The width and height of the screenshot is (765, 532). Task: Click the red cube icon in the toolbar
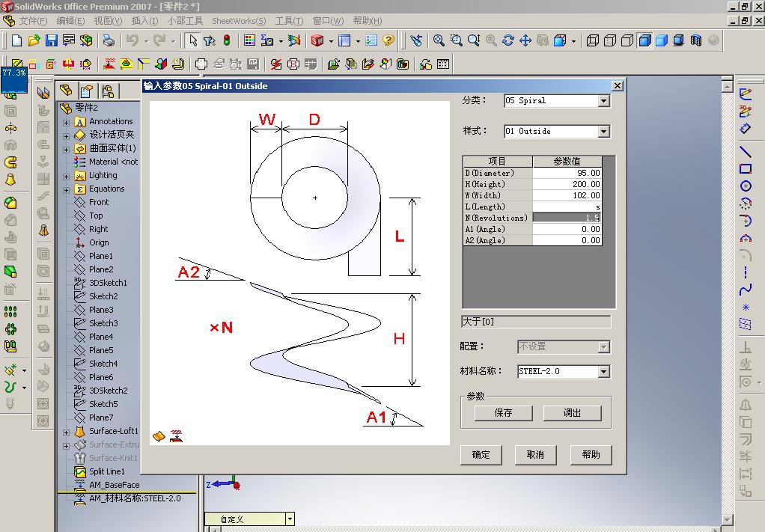317,40
